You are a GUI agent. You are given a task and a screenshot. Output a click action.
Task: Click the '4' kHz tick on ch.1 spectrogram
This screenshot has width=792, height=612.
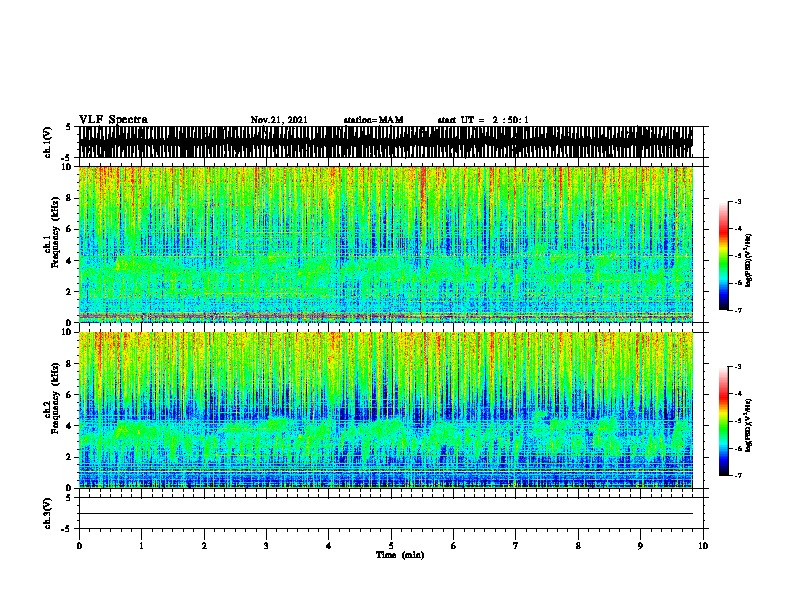pos(70,261)
